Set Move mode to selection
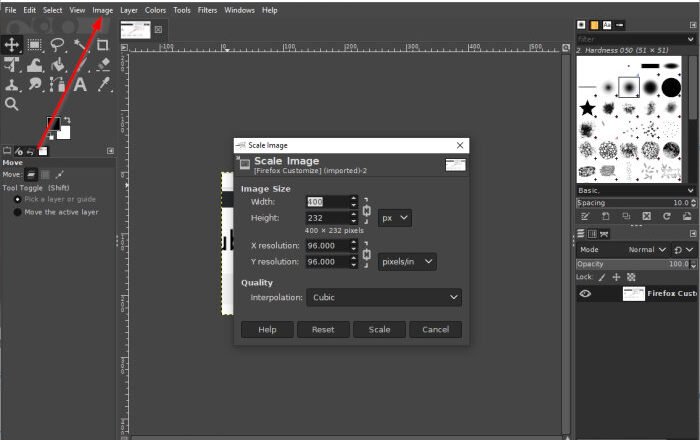 point(45,174)
